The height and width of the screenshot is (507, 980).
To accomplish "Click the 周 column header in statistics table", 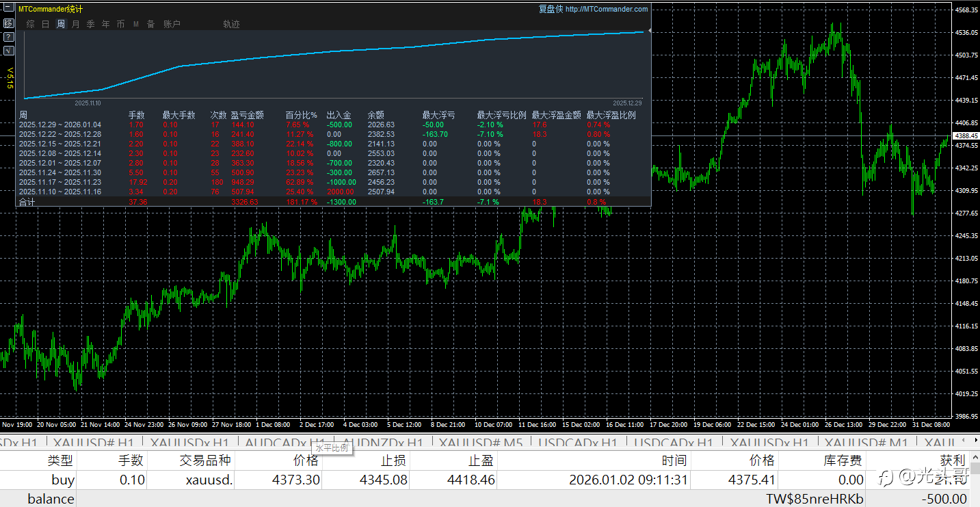I will coord(23,115).
